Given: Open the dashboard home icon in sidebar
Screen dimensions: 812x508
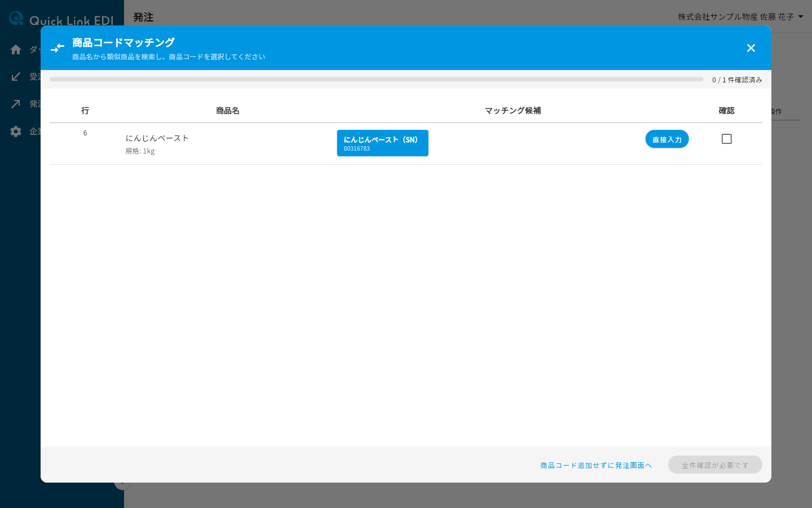Looking at the screenshot, I should pyautogui.click(x=16, y=50).
